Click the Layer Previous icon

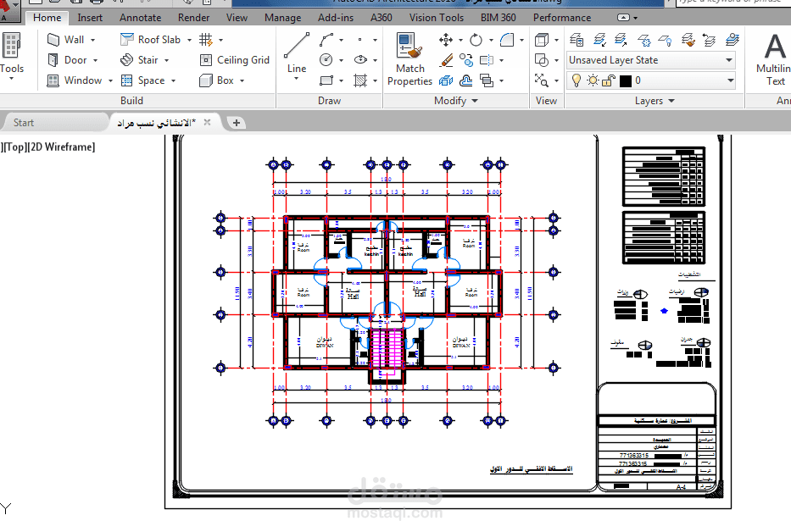pos(710,39)
